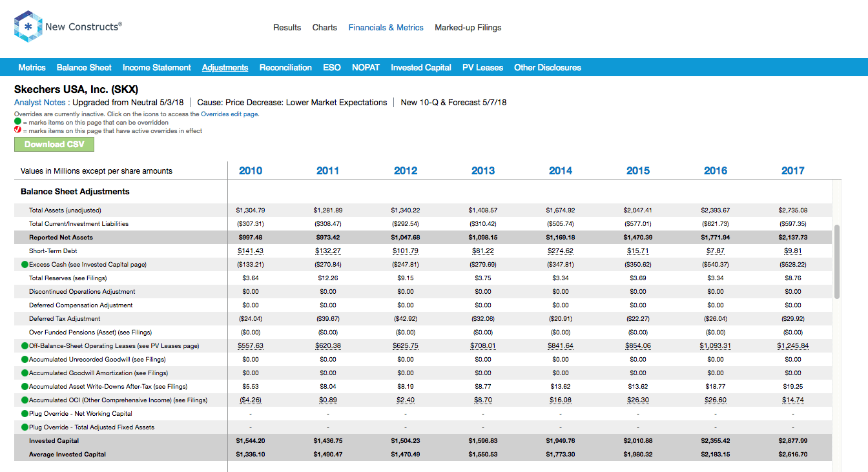The height and width of the screenshot is (472, 868).
Task: Click 2010 Average Invested Capital $1,336.10
Action: 251,454
